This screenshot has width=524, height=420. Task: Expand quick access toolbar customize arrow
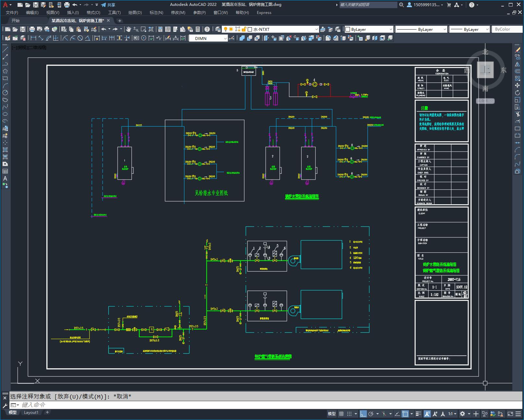click(97, 5)
